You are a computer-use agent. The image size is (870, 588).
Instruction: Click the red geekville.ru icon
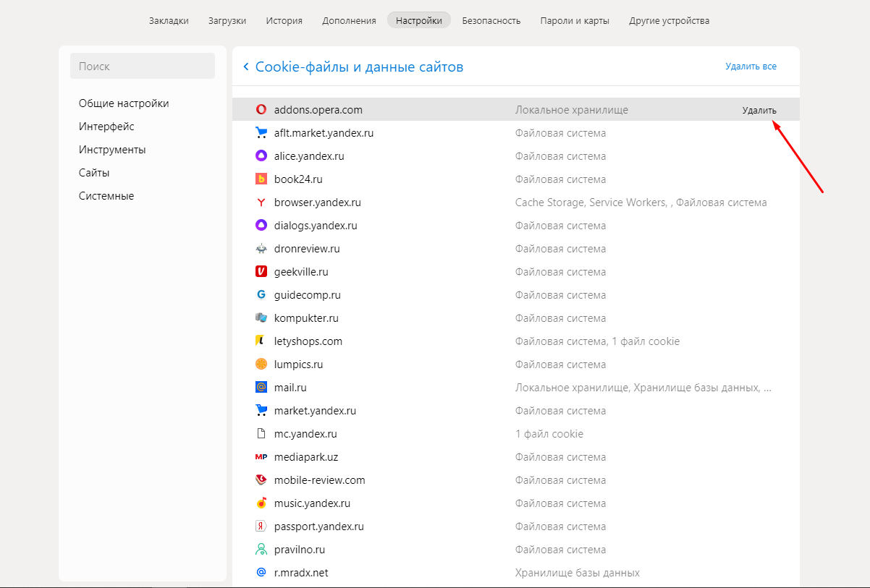click(261, 272)
